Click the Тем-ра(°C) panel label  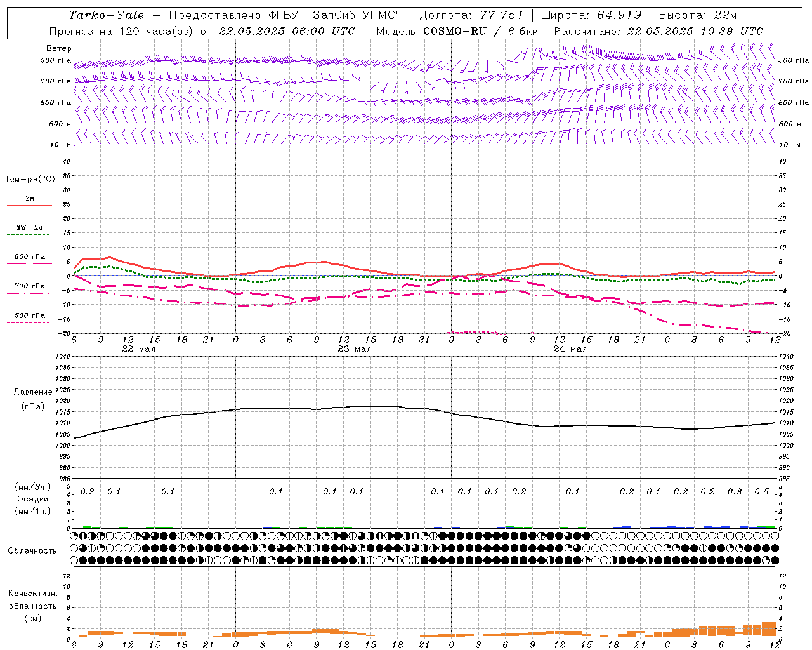tap(30, 180)
